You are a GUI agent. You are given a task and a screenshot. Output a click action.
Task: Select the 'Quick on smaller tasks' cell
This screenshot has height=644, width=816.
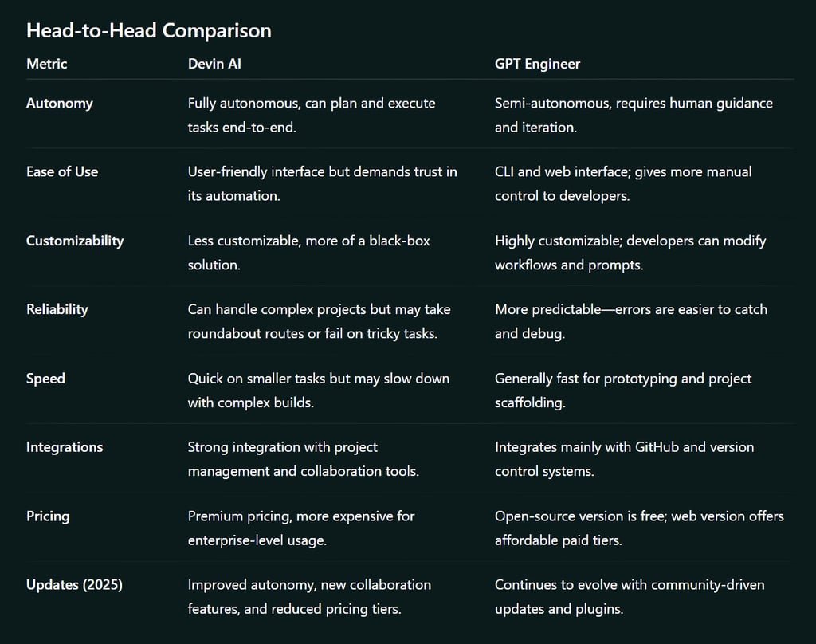click(x=319, y=390)
